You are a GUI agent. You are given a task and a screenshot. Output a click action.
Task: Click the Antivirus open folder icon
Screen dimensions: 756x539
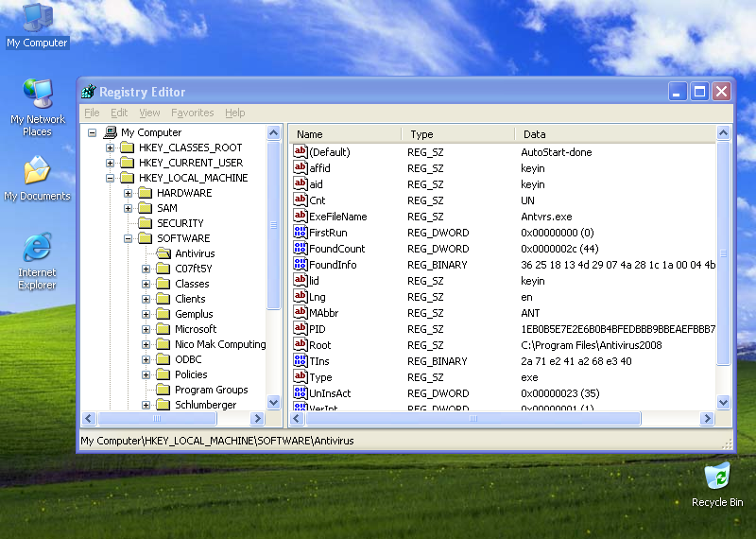(163, 253)
